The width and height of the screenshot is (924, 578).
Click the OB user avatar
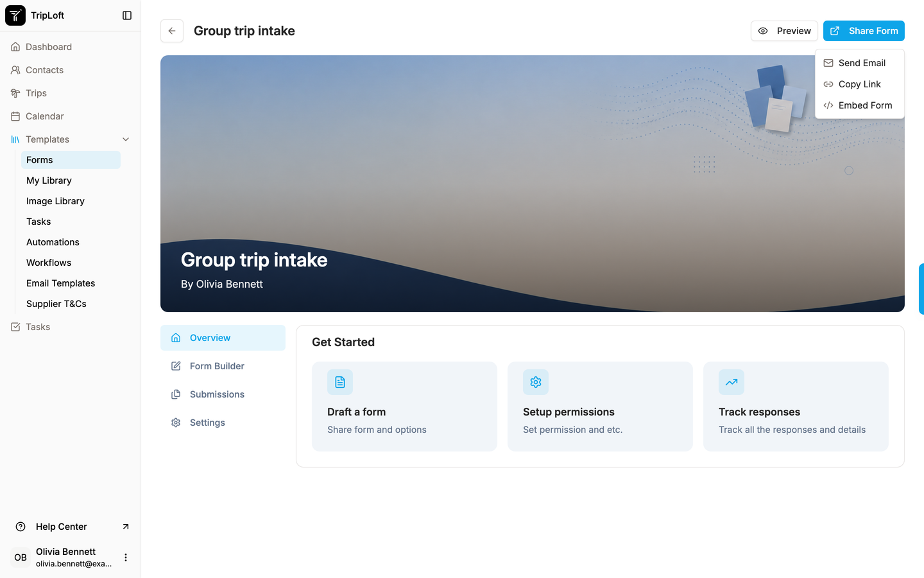point(21,557)
